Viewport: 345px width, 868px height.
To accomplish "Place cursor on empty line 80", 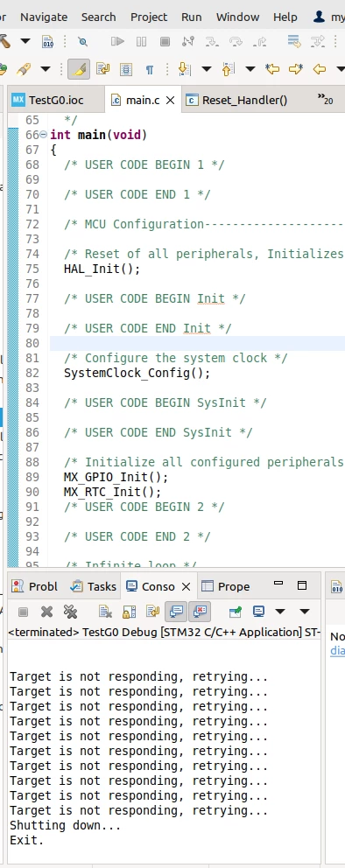I will (x=197, y=343).
